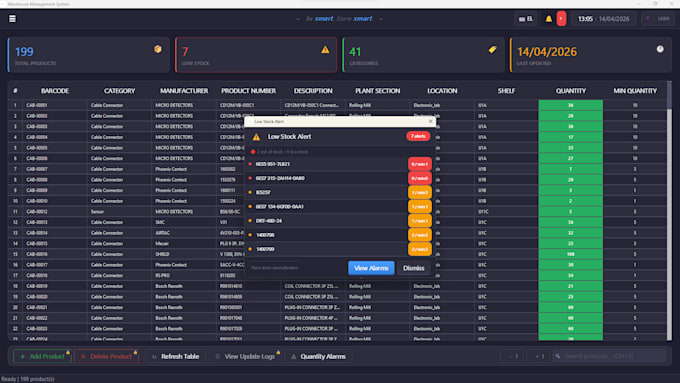Click the plus icon on Add Product

(23, 357)
